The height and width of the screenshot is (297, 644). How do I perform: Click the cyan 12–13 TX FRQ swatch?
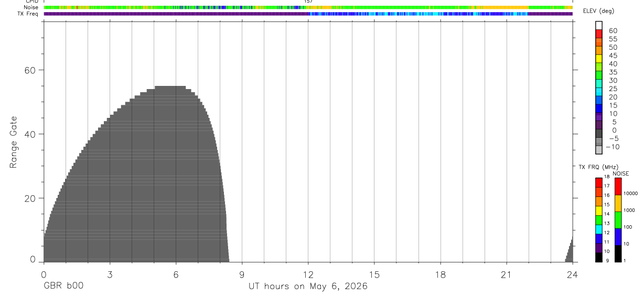click(x=598, y=229)
